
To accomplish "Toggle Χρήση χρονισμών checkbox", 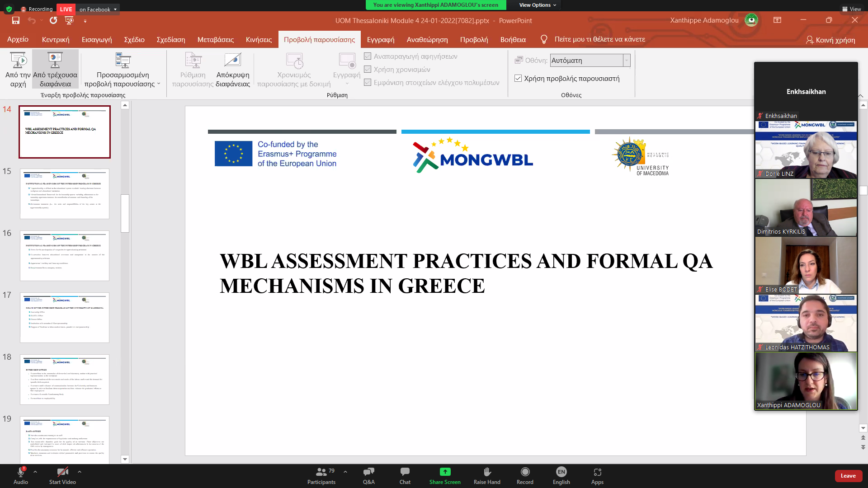I will pos(368,69).
